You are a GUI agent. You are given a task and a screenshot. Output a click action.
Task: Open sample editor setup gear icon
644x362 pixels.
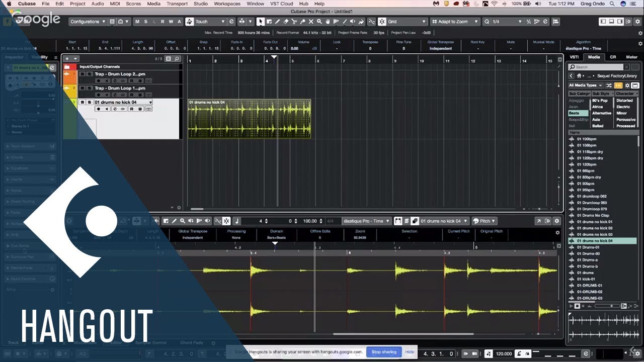pyautogui.click(x=556, y=221)
